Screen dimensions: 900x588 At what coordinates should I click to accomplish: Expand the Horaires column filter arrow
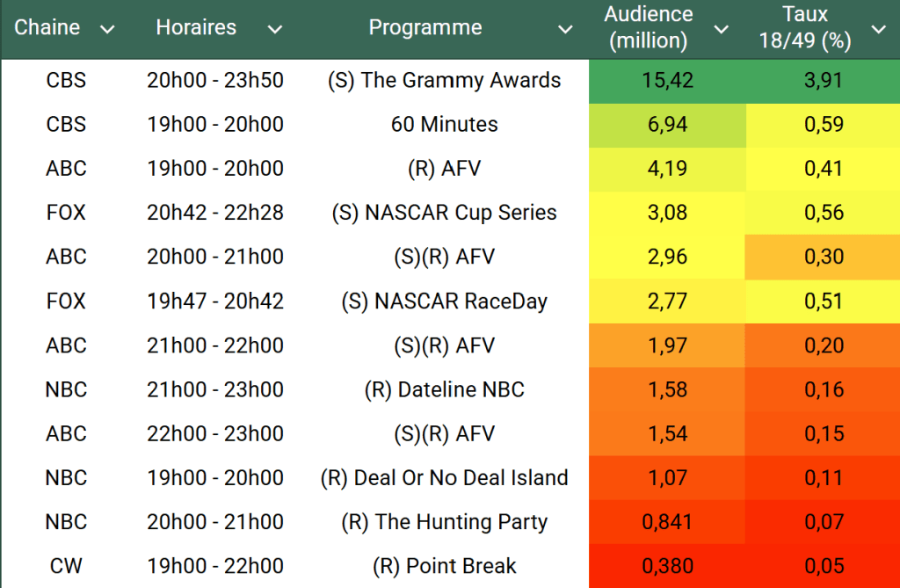(x=275, y=29)
